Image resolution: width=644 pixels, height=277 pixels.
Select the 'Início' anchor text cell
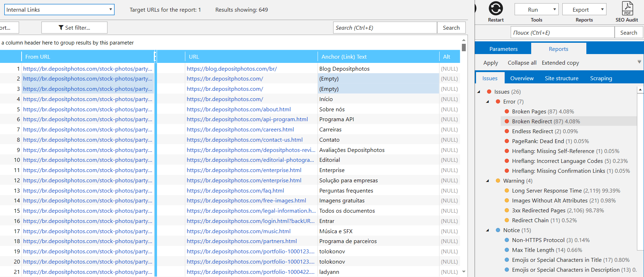click(x=378, y=99)
